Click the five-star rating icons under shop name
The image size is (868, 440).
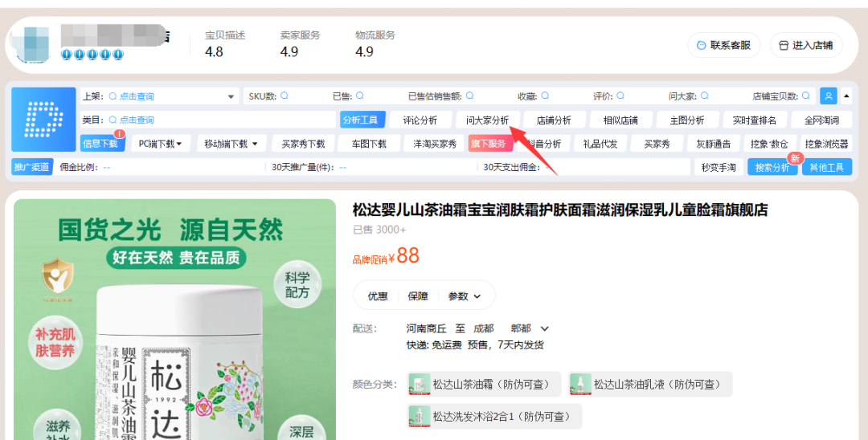92,54
